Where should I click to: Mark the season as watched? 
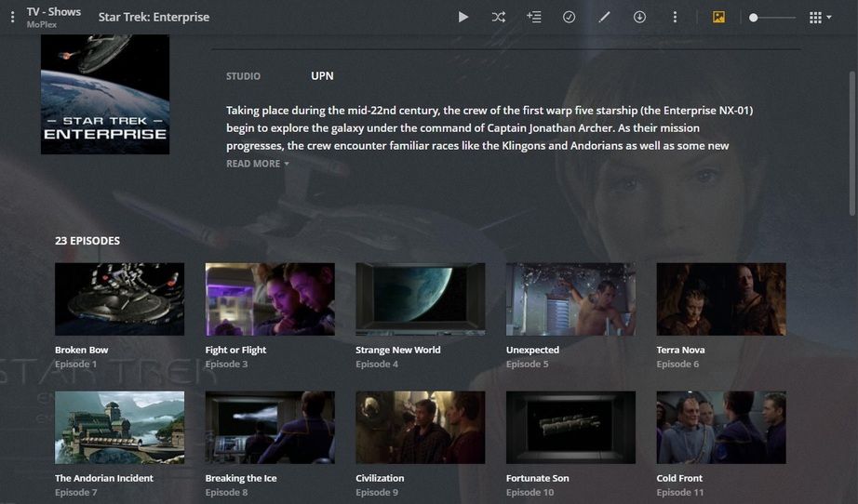click(570, 18)
